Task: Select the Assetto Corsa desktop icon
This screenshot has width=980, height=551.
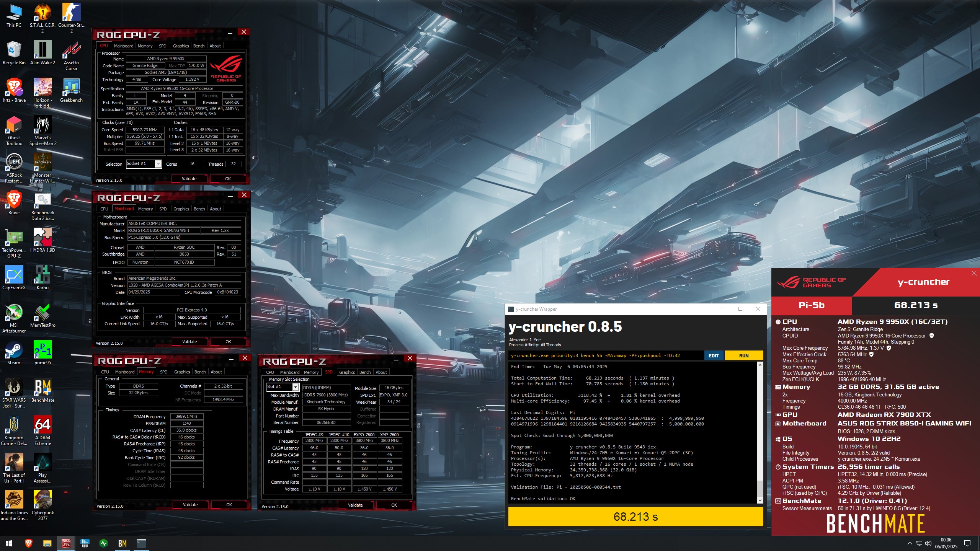Action: coord(71,55)
